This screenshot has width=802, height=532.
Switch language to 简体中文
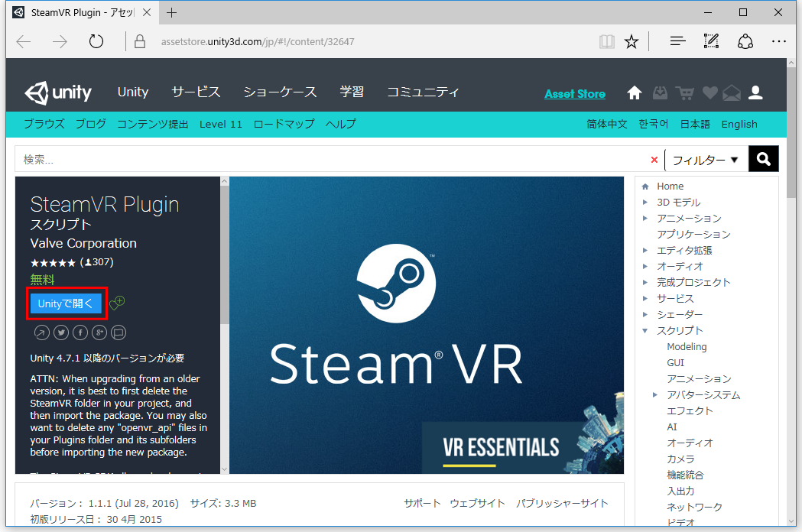[x=606, y=125]
